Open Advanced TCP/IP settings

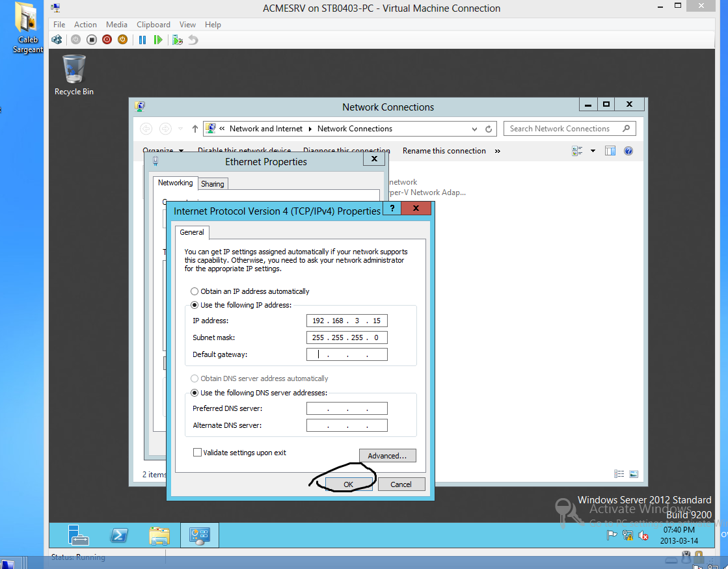pos(387,456)
